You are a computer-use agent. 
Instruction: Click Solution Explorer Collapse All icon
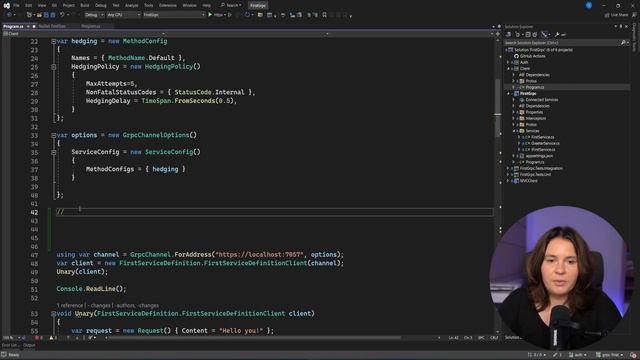click(528, 35)
